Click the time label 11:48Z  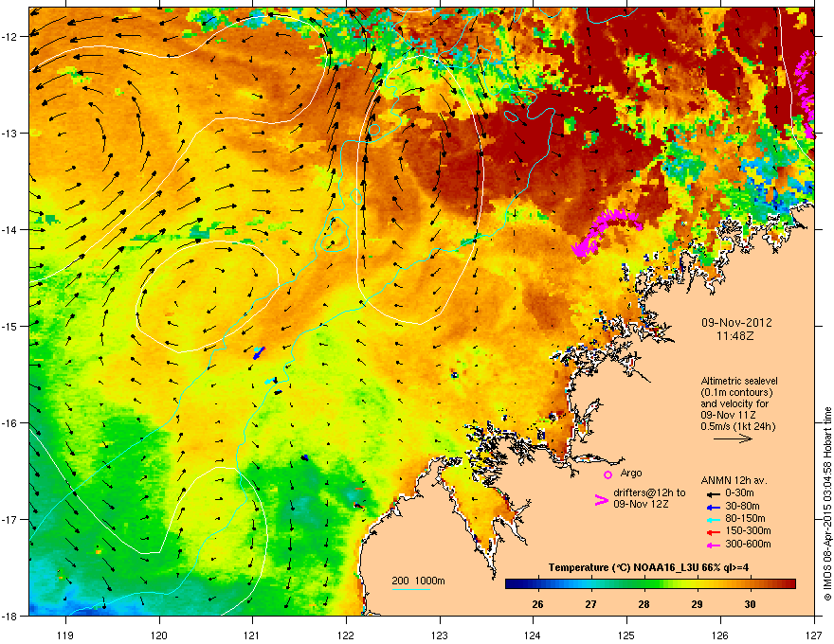pos(735,336)
